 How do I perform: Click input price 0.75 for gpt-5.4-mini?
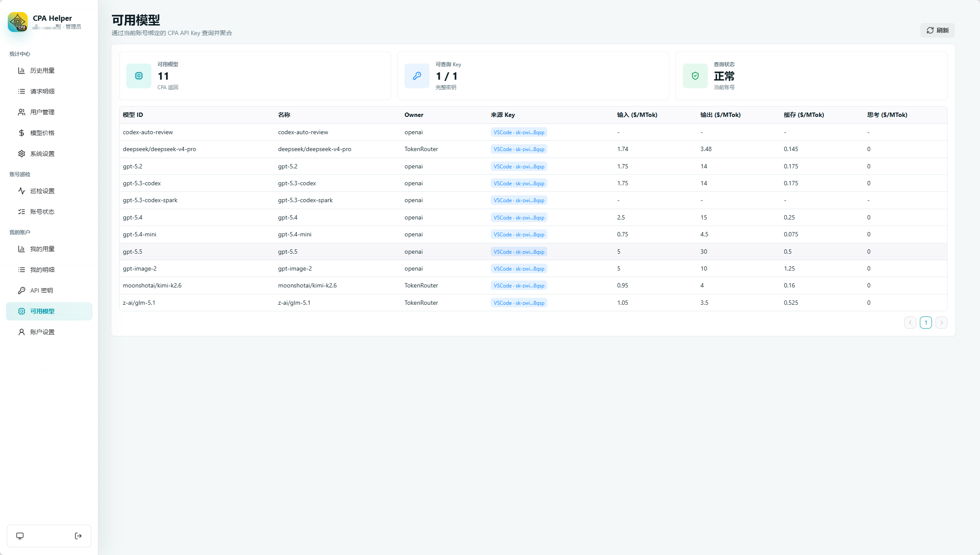click(623, 234)
